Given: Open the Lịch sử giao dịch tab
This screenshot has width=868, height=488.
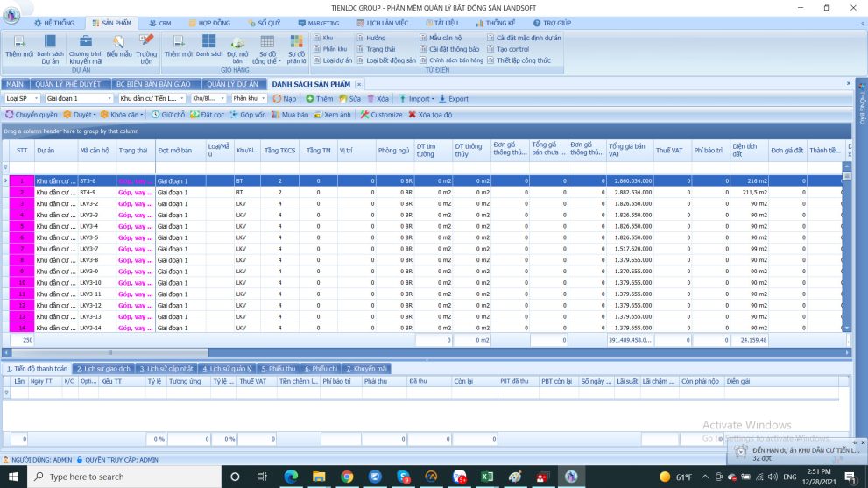Looking at the screenshot, I should (x=103, y=369).
